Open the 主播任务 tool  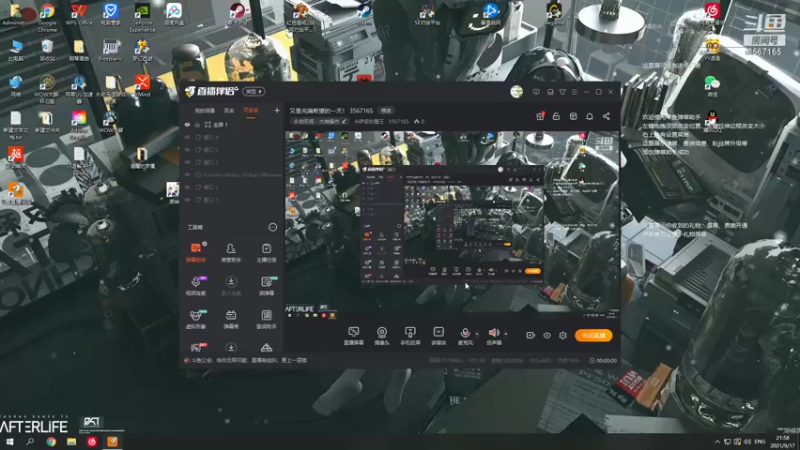click(266, 252)
